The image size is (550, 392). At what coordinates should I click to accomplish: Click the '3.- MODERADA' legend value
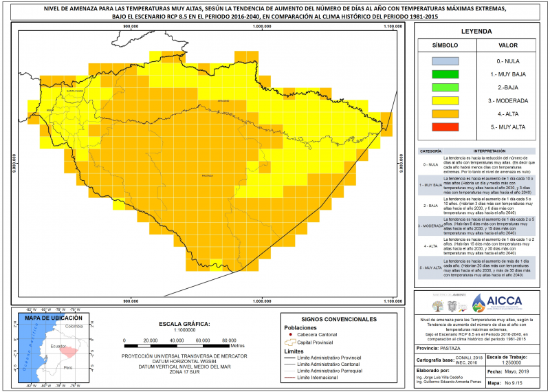(x=508, y=100)
